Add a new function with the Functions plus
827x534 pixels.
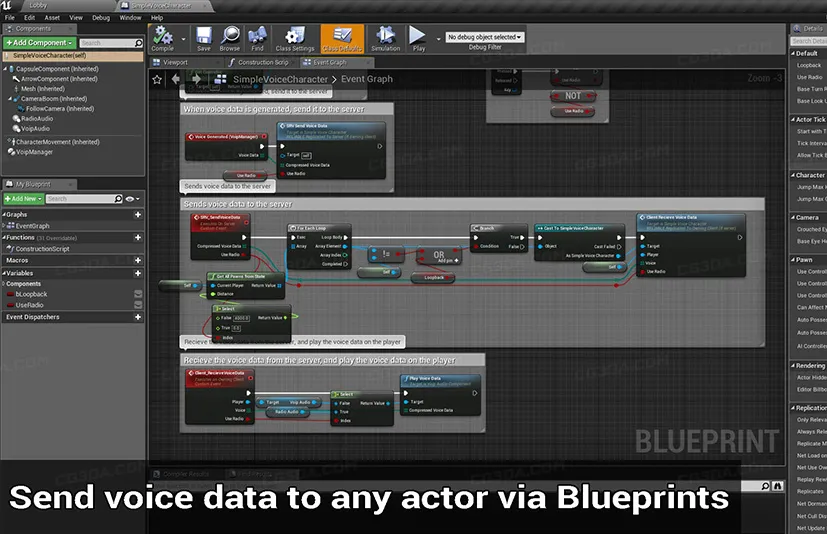(x=138, y=237)
